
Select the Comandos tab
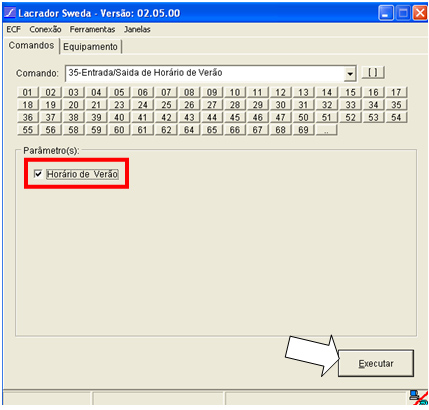click(x=31, y=45)
